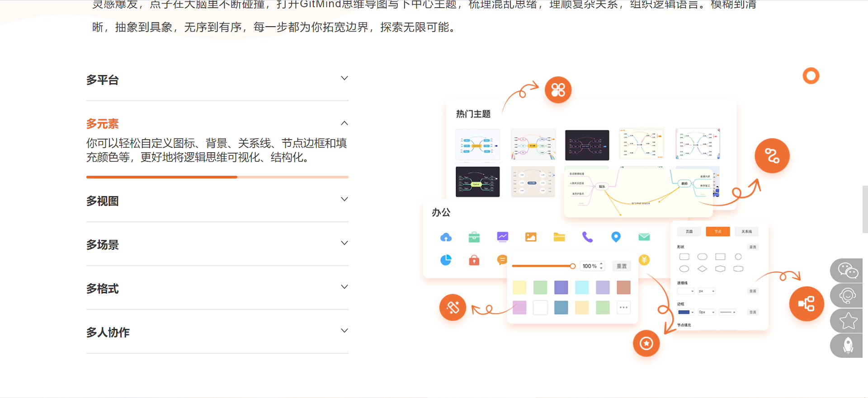Click the page vertical scrollbar thumb

pyautogui.click(x=865, y=209)
